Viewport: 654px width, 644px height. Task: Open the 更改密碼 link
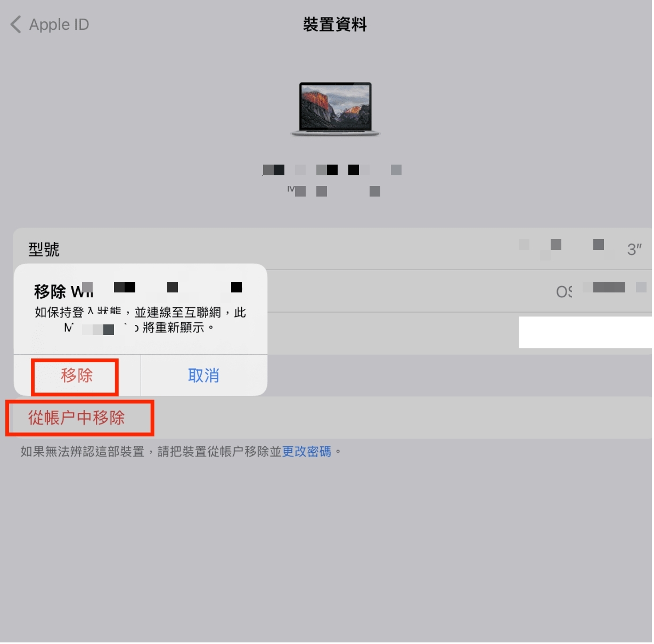pos(306,452)
